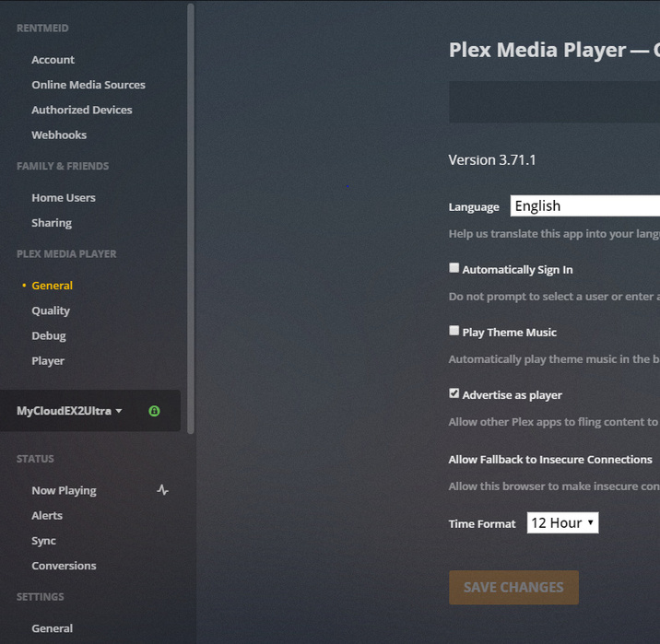Uncheck the Advertise as player checkbox
This screenshot has width=660, height=644.
point(454,393)
